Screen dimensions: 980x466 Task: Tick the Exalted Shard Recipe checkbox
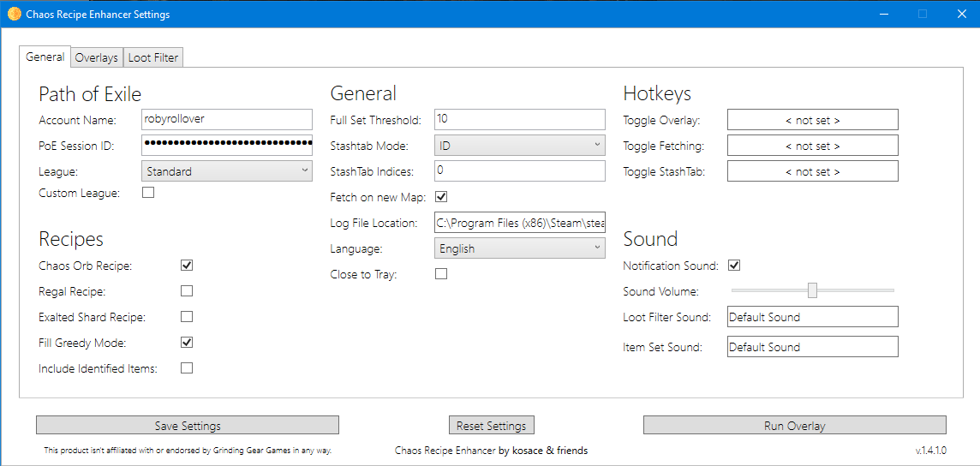(186, 317)
